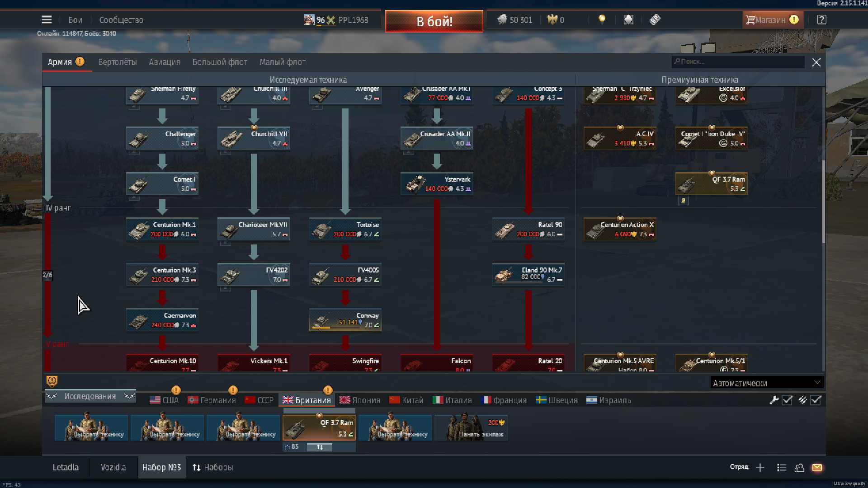Select premium Comet I Iron Duke IV
Image resolution: width=868 pixels, height=488 pixels.
(x=712, y=138)
